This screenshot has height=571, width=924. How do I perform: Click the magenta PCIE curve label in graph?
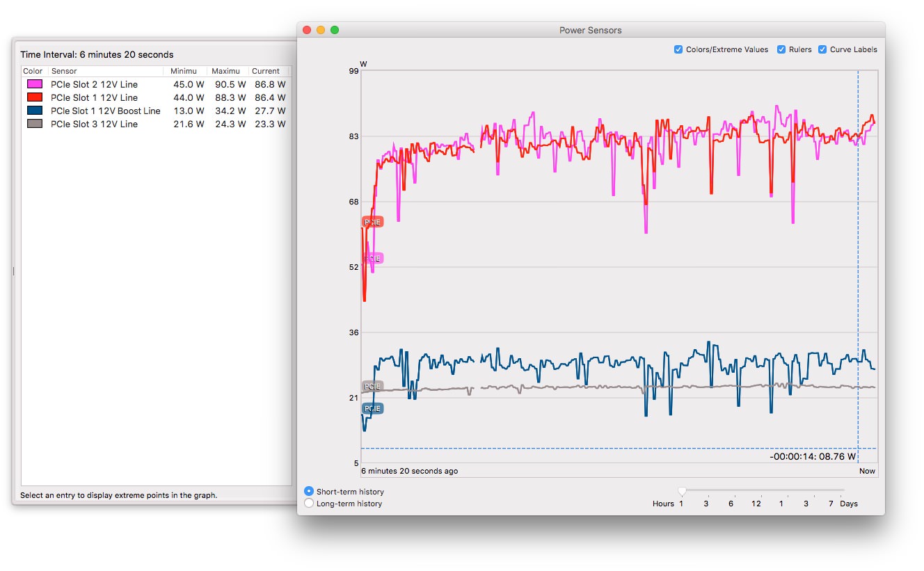pos(373,259)
